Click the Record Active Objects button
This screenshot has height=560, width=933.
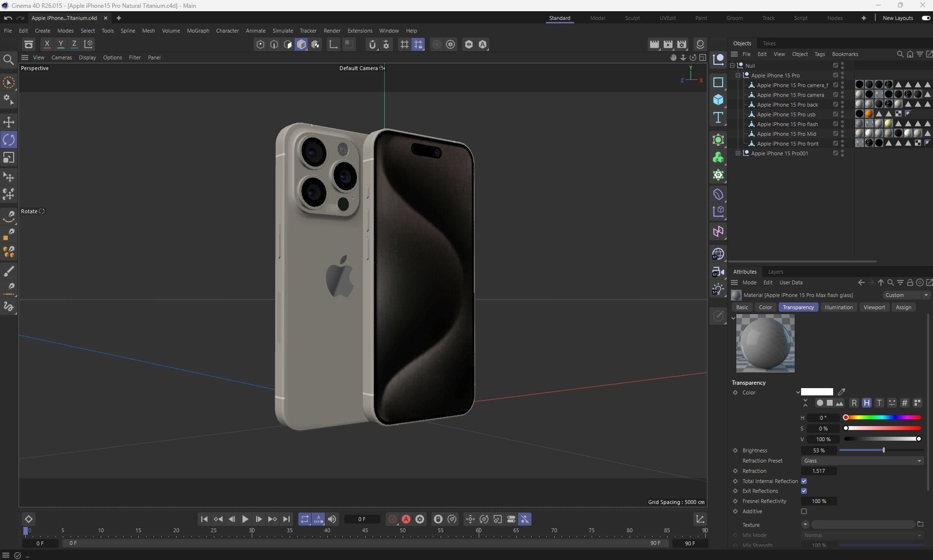pos(392,519)
